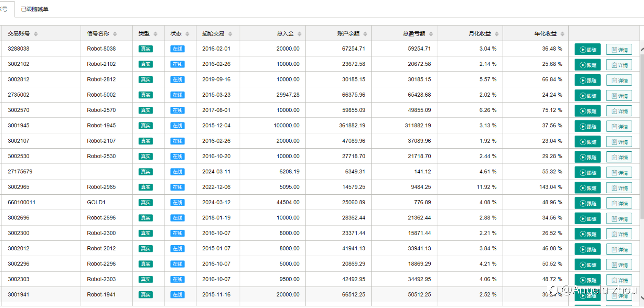Image resolution: width=644 pixels, height=308 pixels.
Task: Sort by 信号名称 column arrows
Action: [115, 34]
